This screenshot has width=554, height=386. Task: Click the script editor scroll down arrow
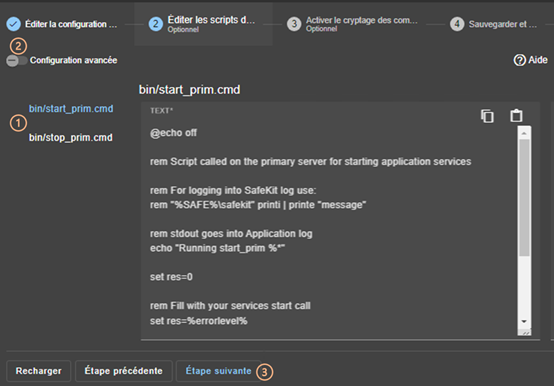pyautogui.click(x=524, y=321)
